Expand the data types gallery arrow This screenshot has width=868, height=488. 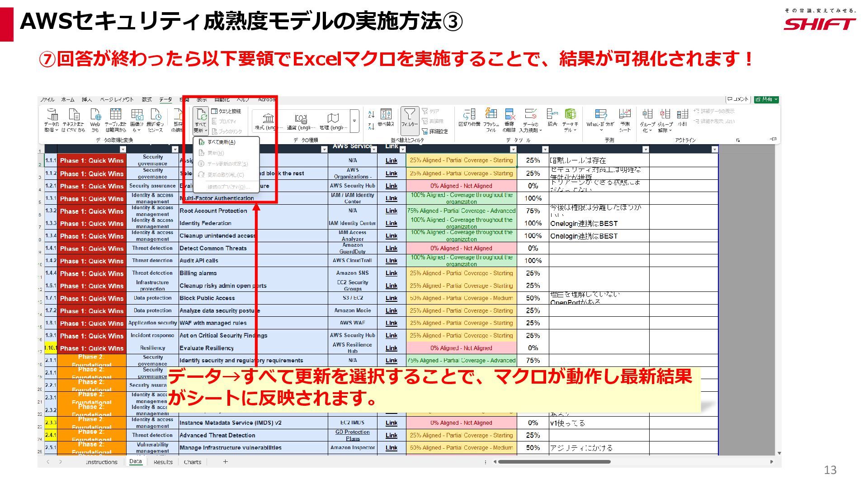(354, 121)
